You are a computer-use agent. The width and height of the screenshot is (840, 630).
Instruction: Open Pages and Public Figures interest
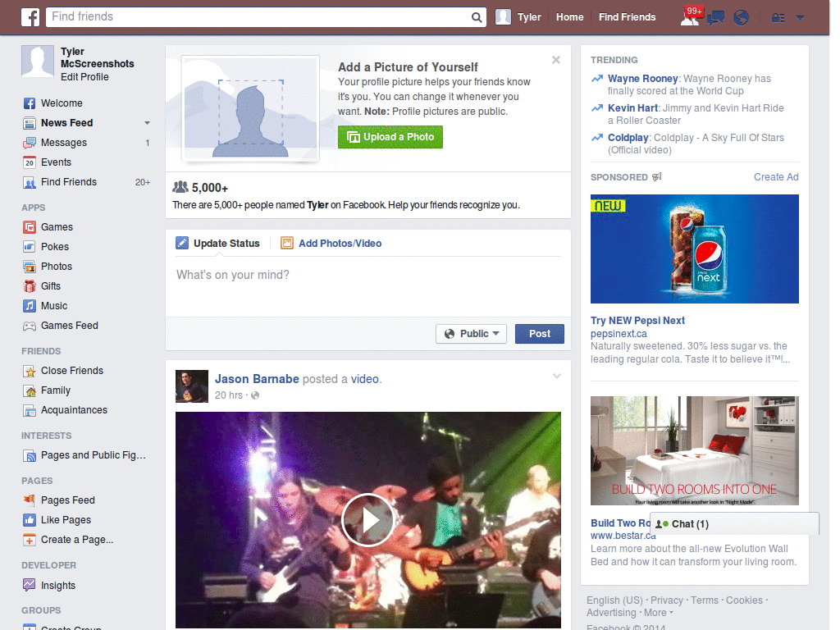click(94, 455)
